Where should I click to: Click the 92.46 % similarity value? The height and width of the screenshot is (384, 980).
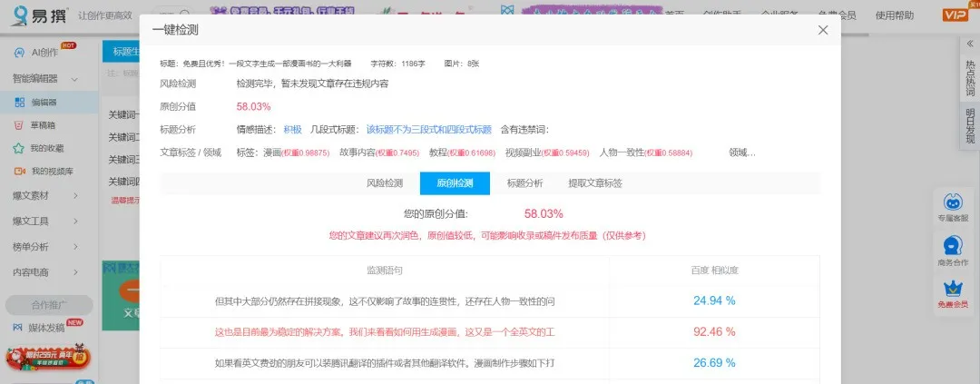pyautogui.click(x=714, y=331)
